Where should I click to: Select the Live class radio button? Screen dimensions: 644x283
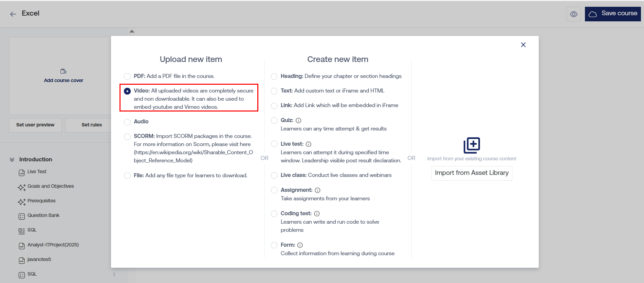(x=274, y=175)
